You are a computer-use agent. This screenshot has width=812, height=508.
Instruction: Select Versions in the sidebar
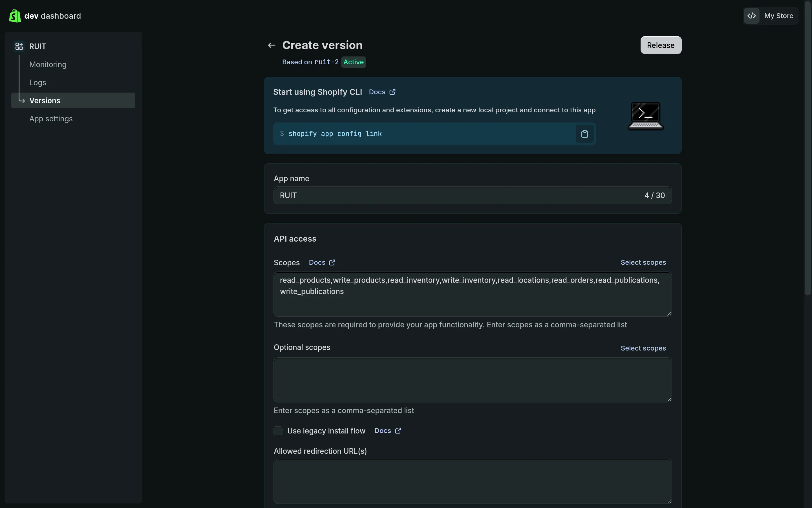click(x=73, y=100)
